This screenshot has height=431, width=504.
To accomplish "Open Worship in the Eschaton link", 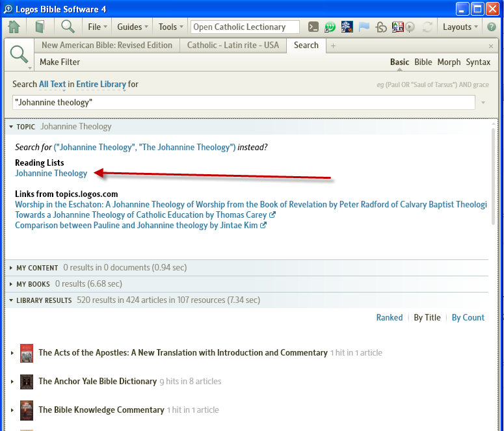I will pyautogui.click(x=251, y=204).
